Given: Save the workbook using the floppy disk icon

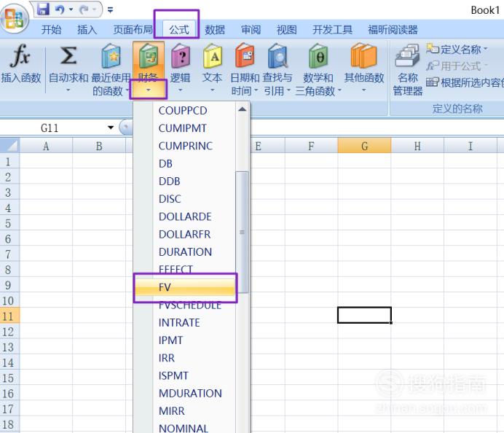Looking at the screenshot, I should click(43, 9).
